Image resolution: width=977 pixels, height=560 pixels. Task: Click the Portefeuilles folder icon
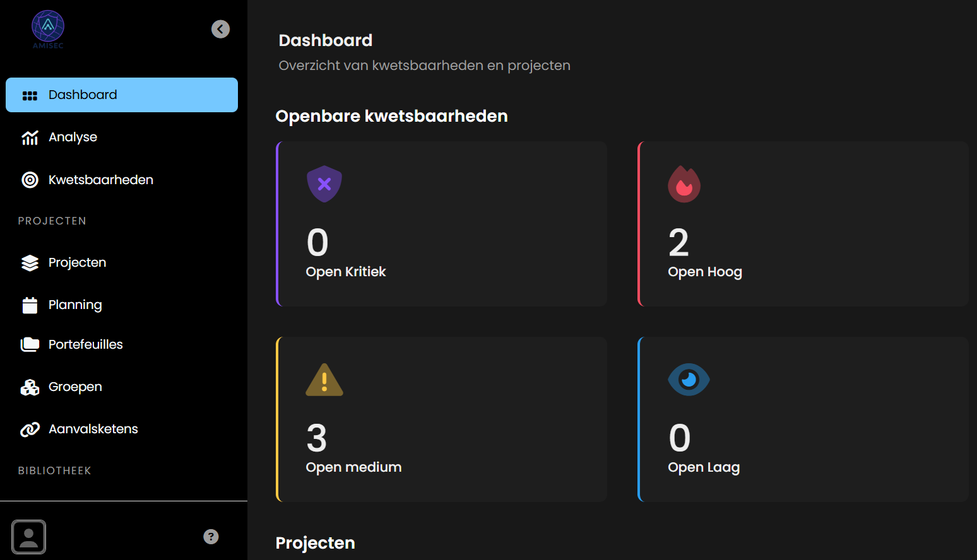(30, 344)
